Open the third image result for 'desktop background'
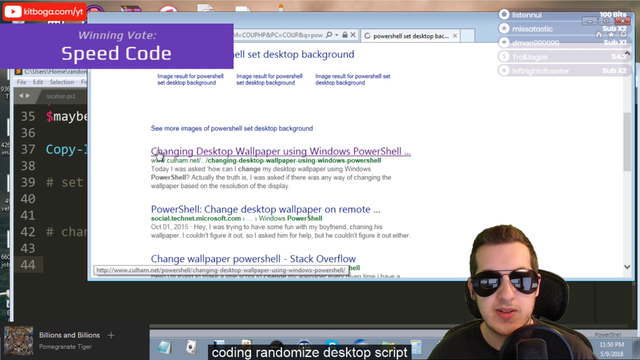640x360 pixels. coord(353,79)
